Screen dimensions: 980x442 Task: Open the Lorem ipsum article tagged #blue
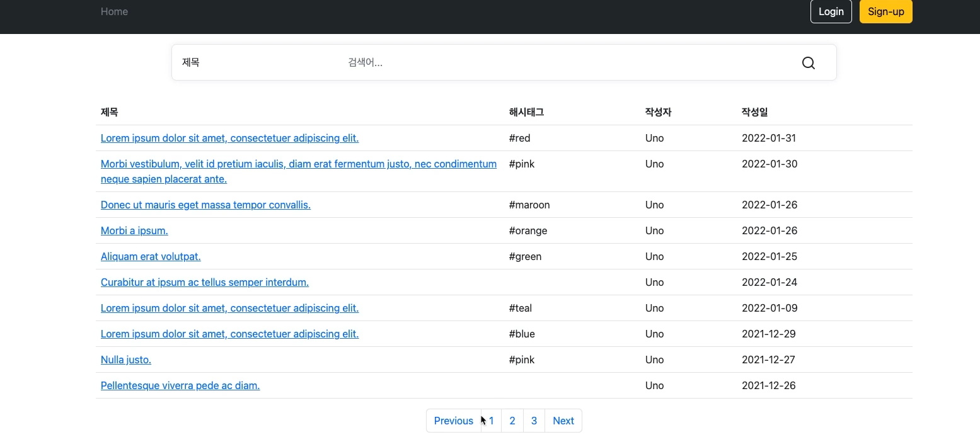pyautogui.click(x=229, y=334)
